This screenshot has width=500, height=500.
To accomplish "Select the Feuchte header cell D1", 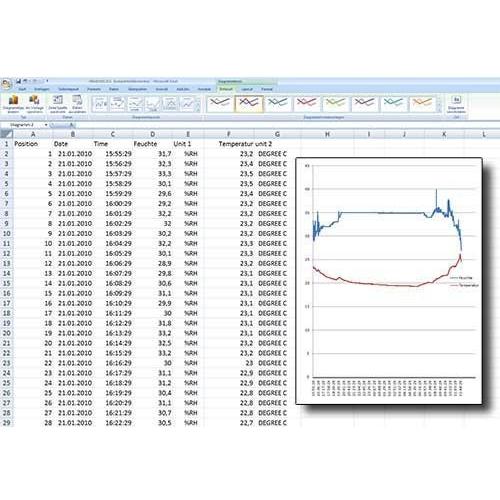I will coord(145,144).
